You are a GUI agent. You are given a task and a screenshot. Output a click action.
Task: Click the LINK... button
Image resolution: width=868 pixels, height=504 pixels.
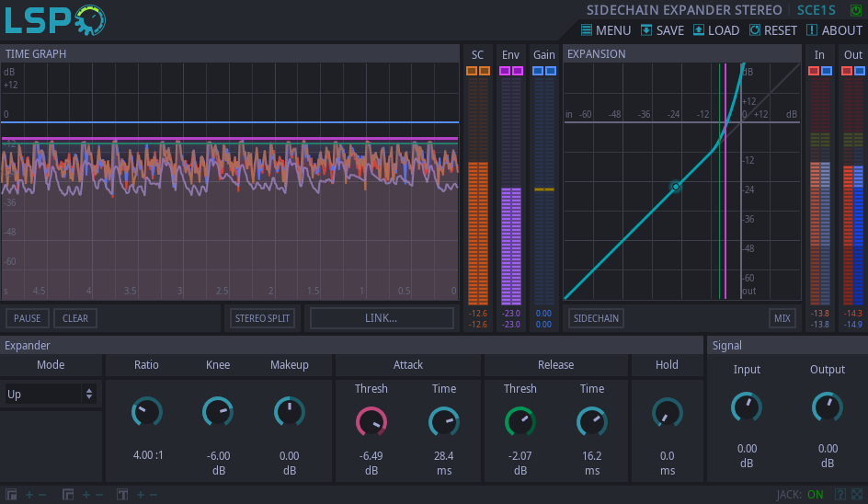(x=382, y=318)
